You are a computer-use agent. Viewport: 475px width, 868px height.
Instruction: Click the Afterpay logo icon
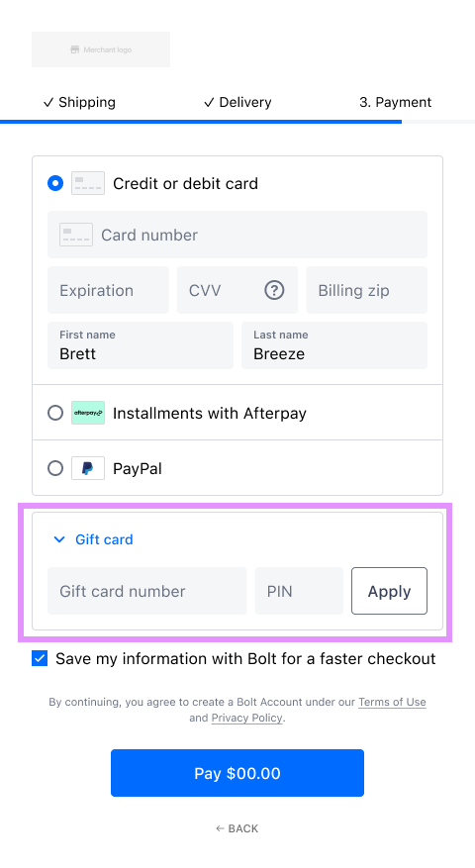[x=88, y=413]
